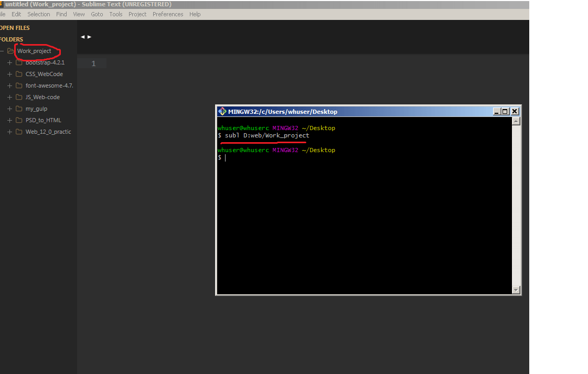Go to previous tab with left arrow
588x374 pixels.
82,37
